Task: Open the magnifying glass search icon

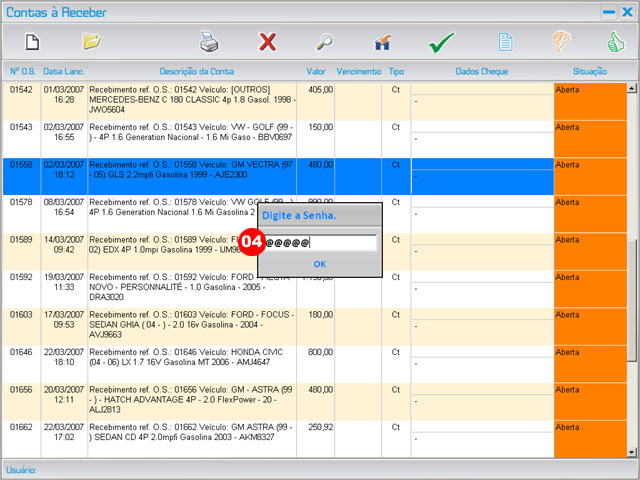Action: click(325, 42)
